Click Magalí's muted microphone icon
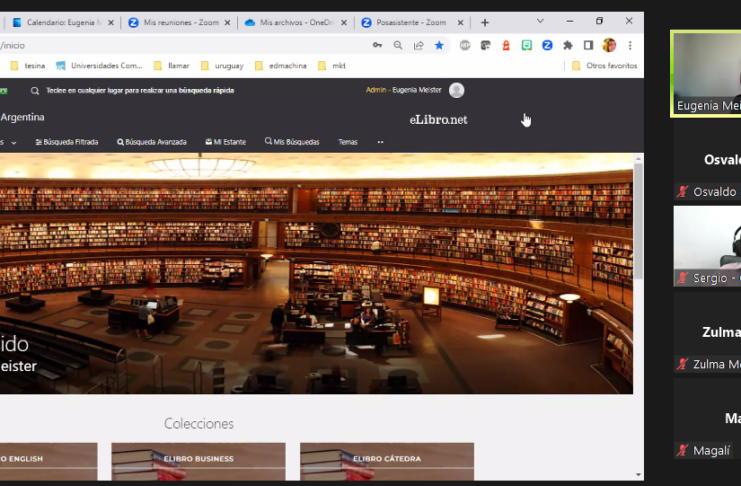The height and width of the screenshot is (486, 741). (682, 451)
